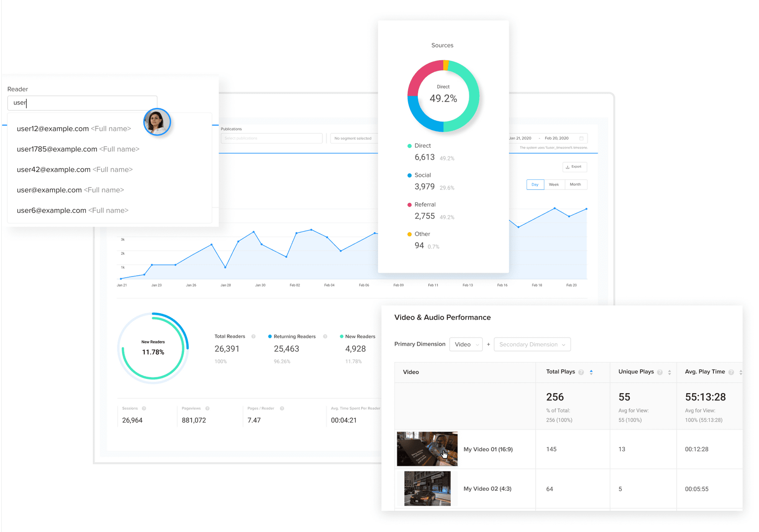Click the Export button
This screenshot has height=532, width=759.
[x=575, y=167]
